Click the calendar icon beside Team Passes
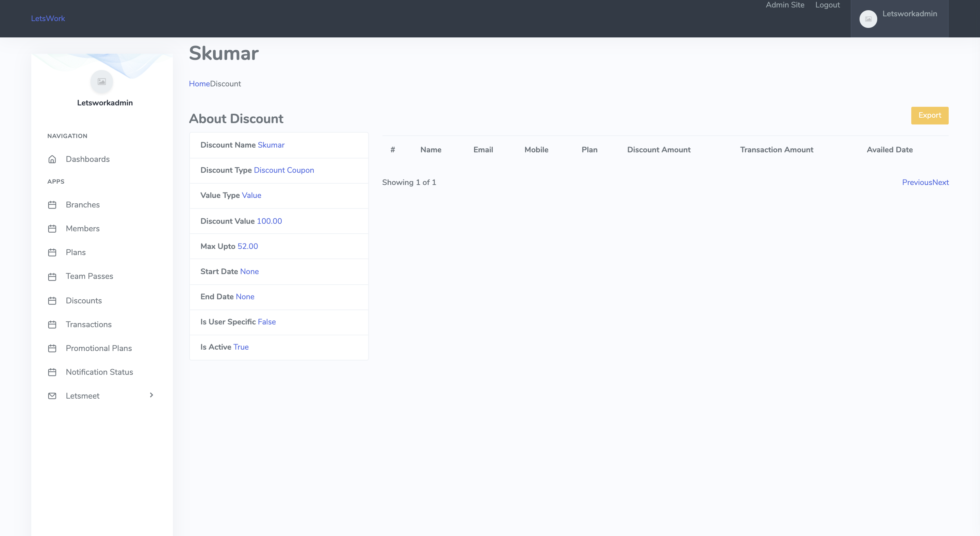 [52, 277]
